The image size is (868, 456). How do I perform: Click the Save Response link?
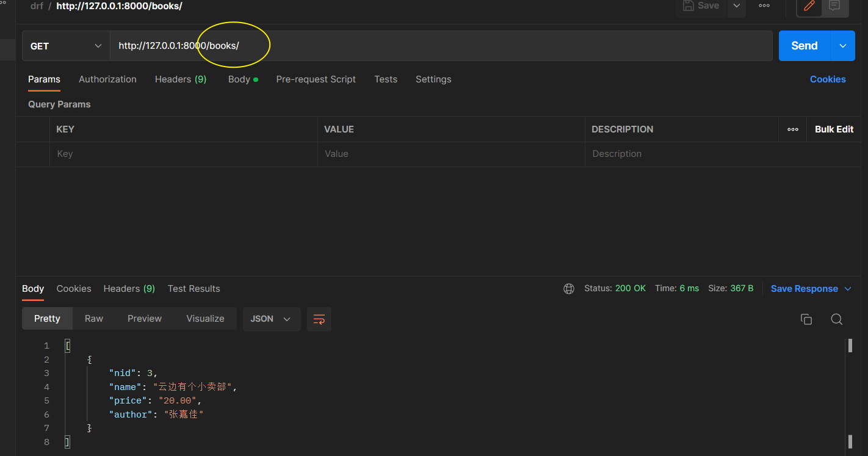pos(804,289)
